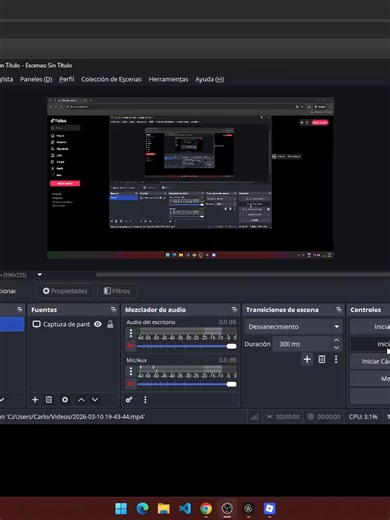Toggle lock on Captura de pant source
The width and height of the screenshot is (390, 520).
[110, 324]
